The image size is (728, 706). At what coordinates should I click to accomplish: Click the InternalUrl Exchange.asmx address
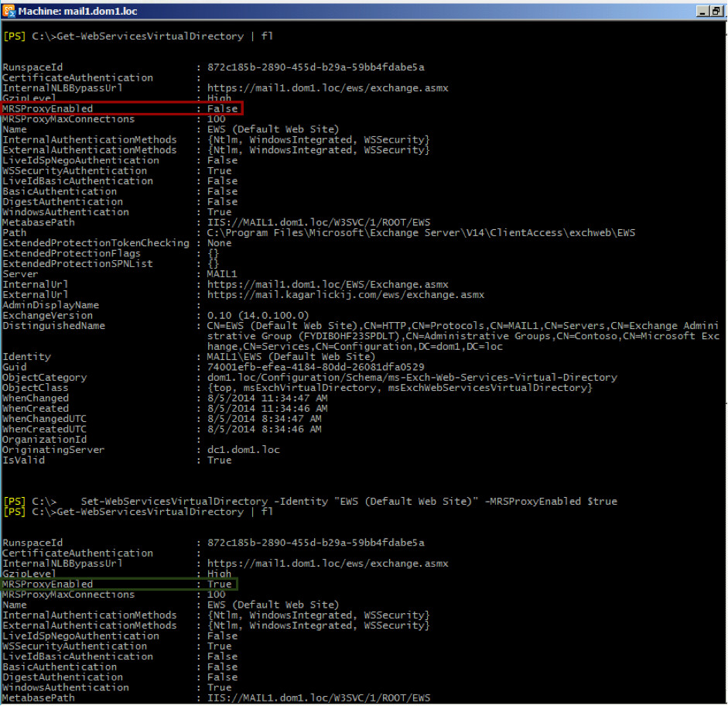coord(327,285)
